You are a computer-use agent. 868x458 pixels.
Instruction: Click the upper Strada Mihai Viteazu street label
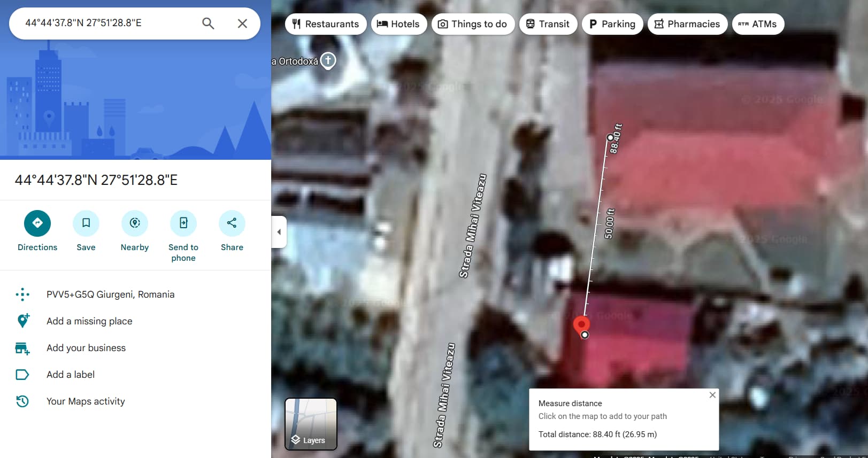(473, 226)
